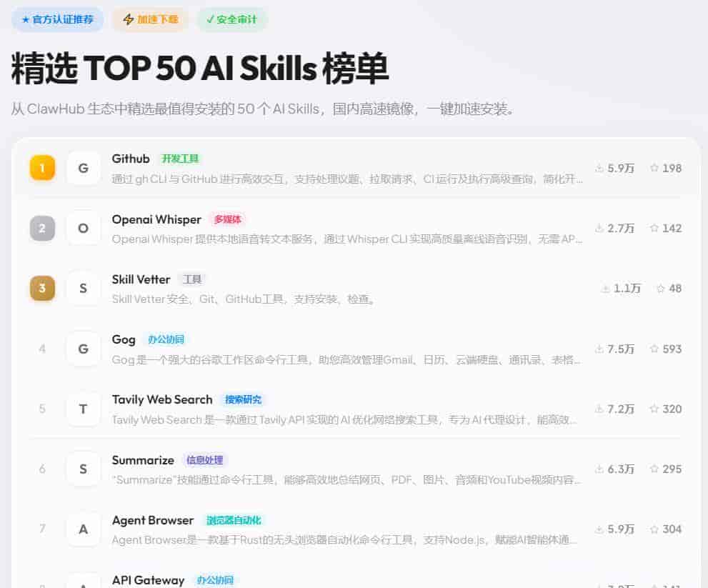This screenshot has height=588, width=708.
Task: Click the Tavily Web Search "T" avatar icon
Action: click(x=84, y=409)
